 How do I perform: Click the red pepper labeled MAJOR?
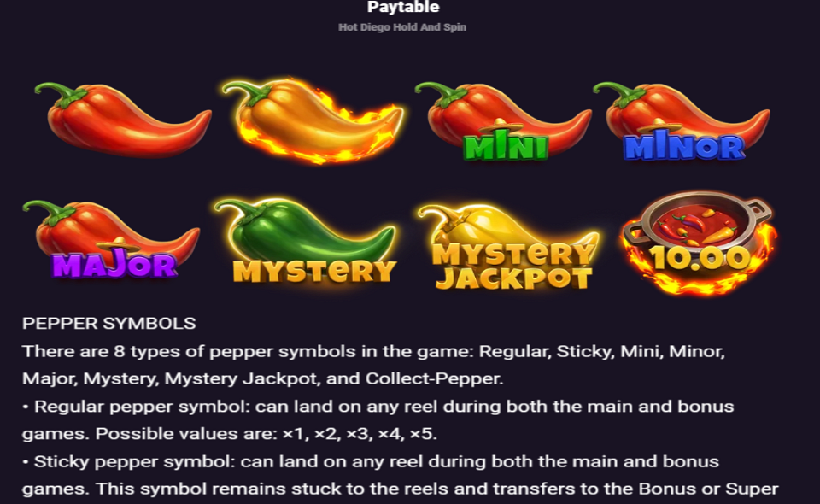(x=111, y=239)
